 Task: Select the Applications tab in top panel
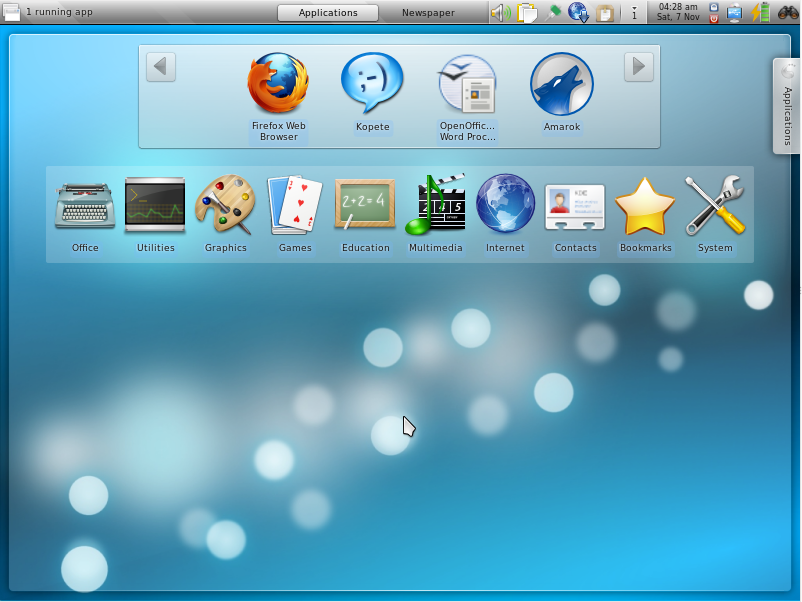click(328, 13)
